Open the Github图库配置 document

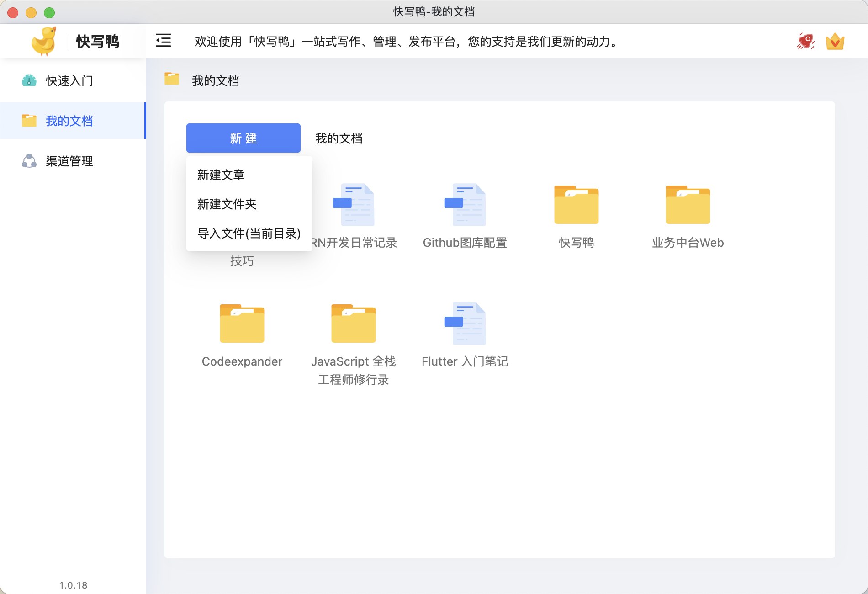coord(465,204)
